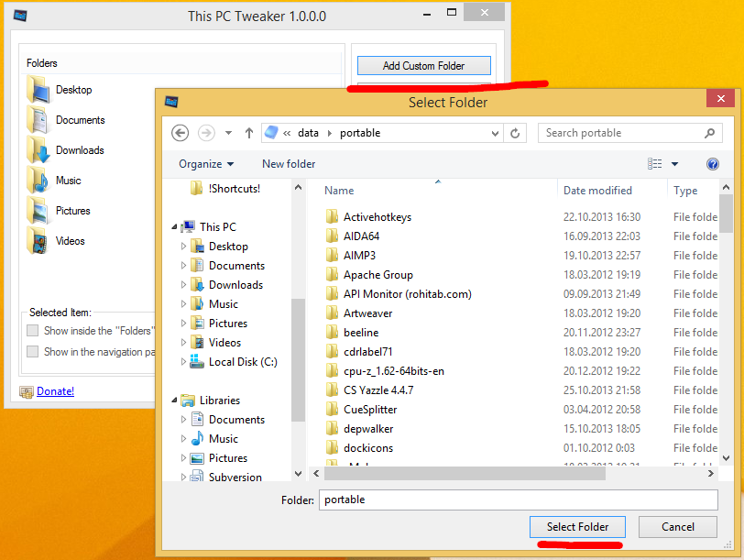Click the Back navigation arrow icon

(181, 133)
